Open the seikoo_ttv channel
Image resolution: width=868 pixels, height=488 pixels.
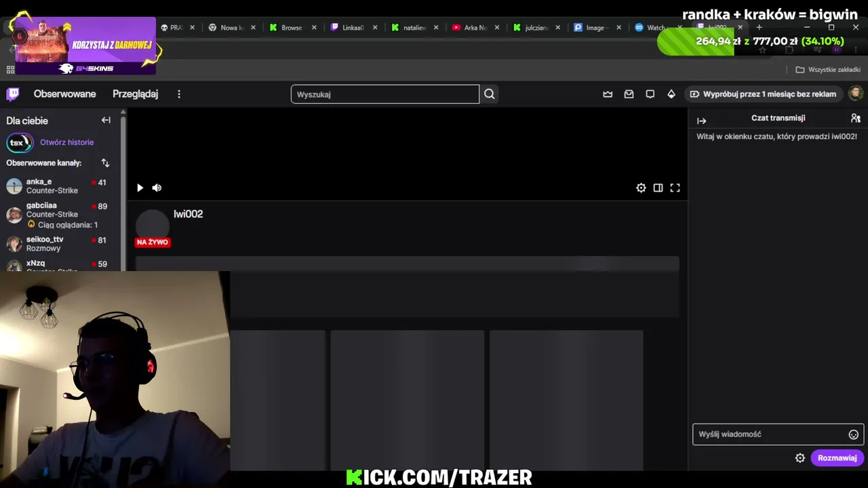60,244
